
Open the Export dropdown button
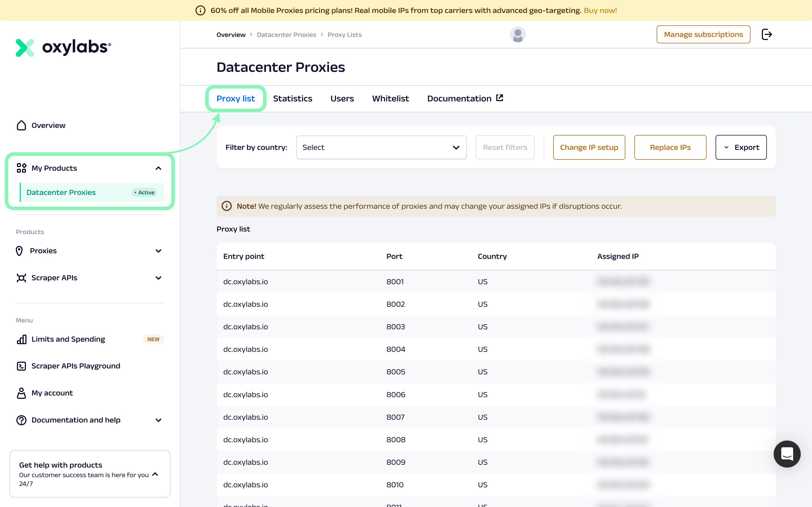pos(741,148)
